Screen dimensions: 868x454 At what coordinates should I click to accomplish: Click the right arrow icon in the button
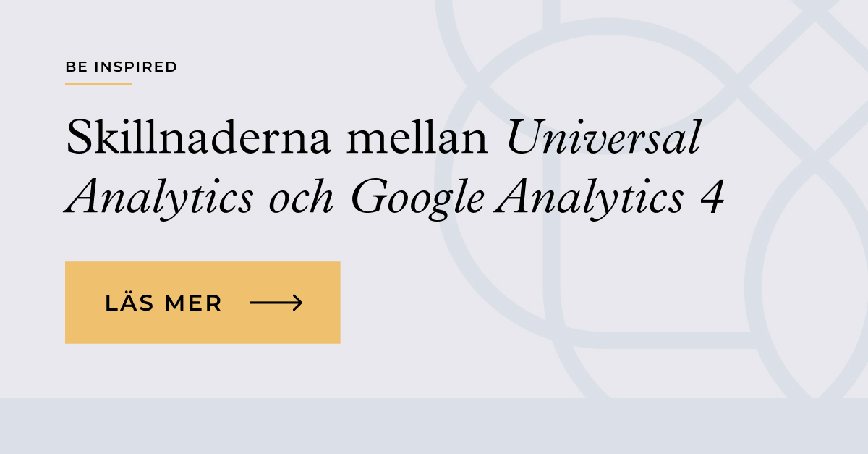click(276, 303)
